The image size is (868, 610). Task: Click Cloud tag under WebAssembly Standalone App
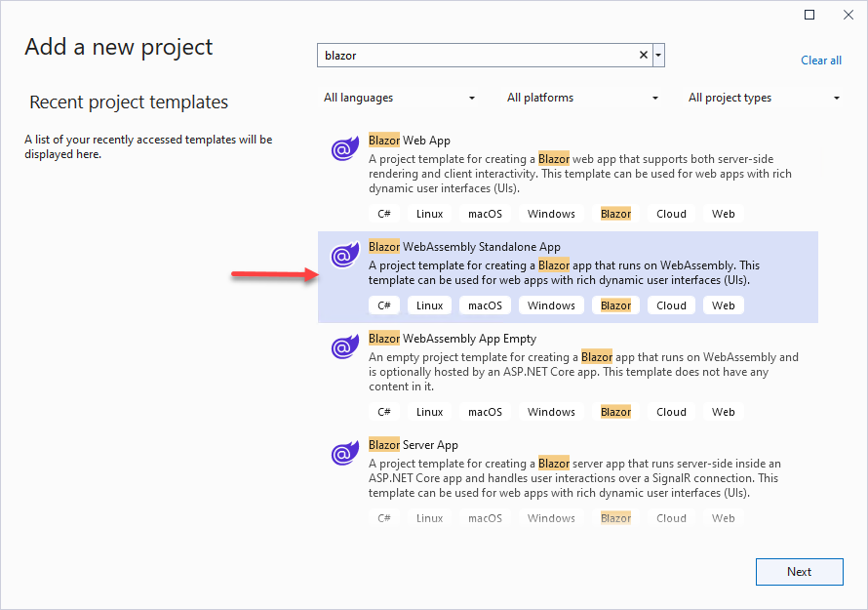(x=671, y=305)
